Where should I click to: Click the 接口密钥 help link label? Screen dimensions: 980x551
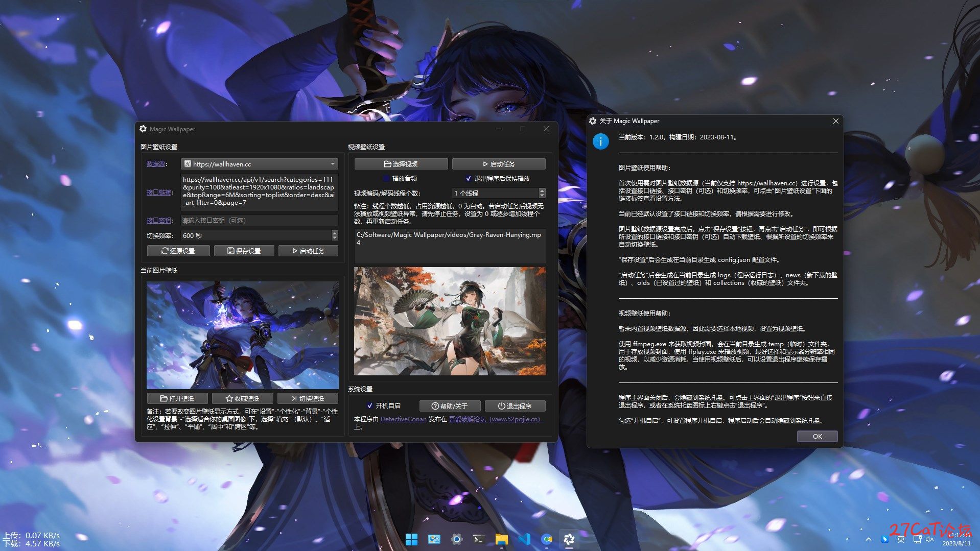click(159, 220)
